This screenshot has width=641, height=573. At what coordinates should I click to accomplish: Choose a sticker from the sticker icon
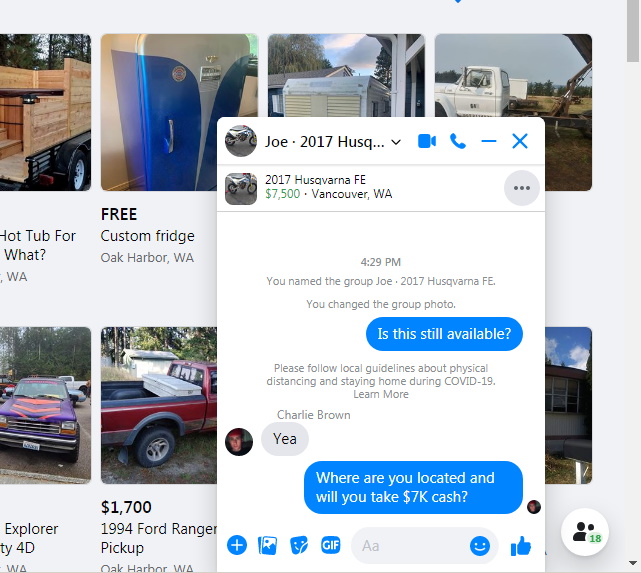pyautogui.click(x=299, y=545)
